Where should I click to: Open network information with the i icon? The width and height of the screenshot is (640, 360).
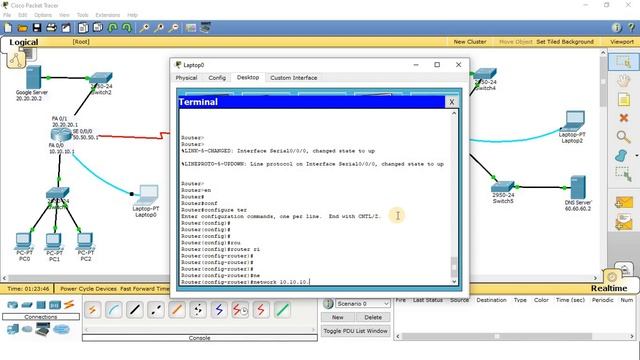click(x=616, y=28)
